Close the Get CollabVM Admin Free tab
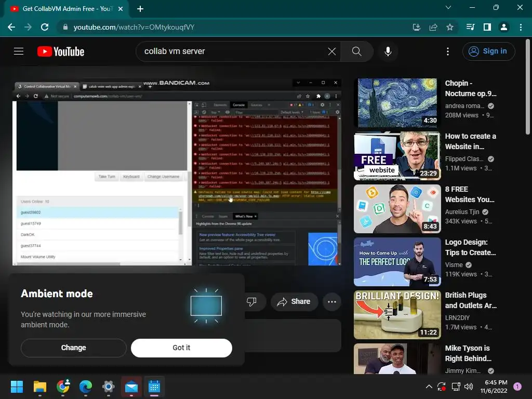532x399 pixels. (121, 9)
